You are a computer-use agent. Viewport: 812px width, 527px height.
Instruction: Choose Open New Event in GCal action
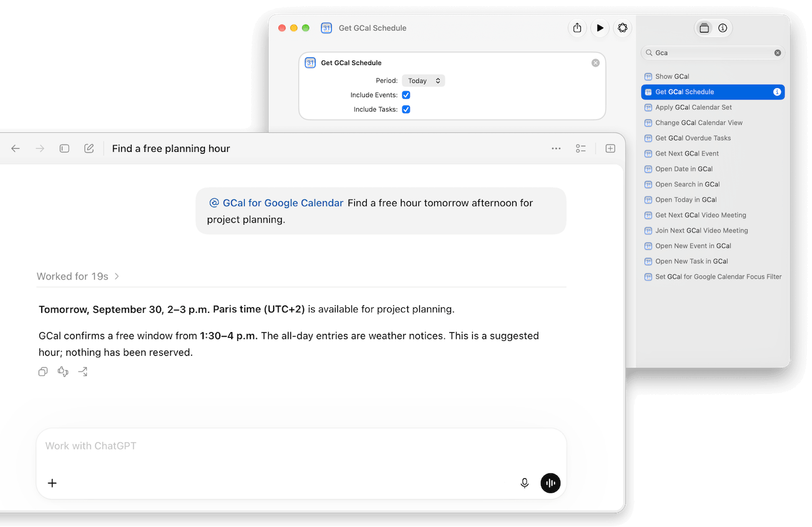[713, 246]
